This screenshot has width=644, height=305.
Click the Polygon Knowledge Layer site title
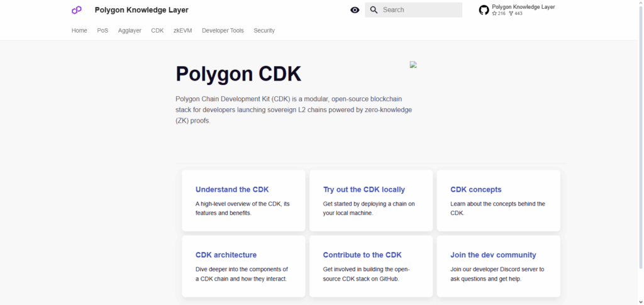pyautogui.click(x=142, y=10)
